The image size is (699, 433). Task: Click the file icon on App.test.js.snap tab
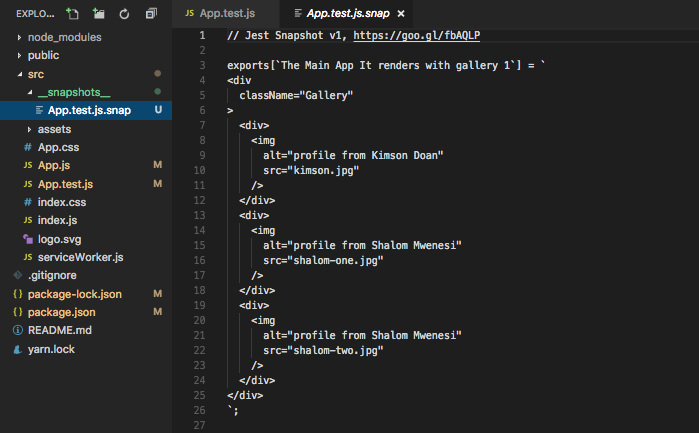coord(298,13)
